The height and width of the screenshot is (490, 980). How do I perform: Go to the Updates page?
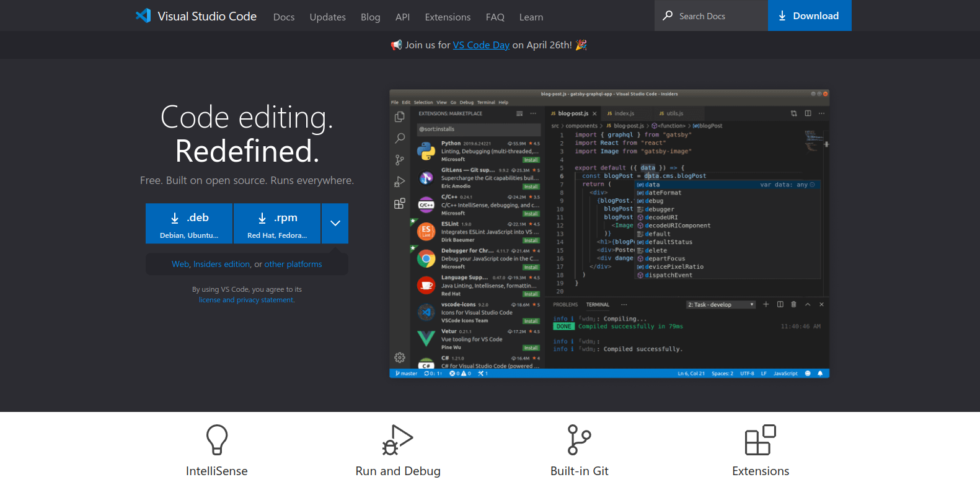coord(328,17)
